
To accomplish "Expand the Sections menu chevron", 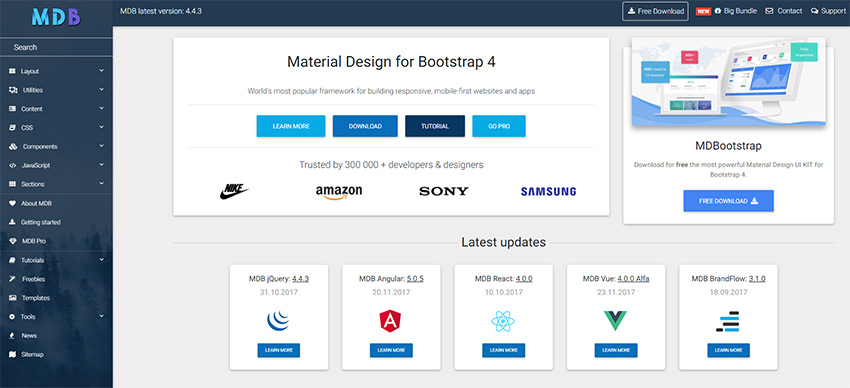I will 101,184.
